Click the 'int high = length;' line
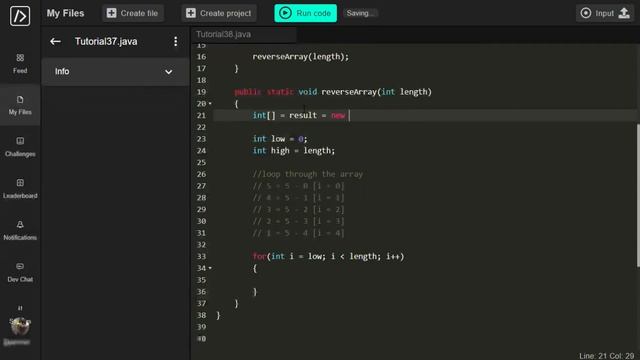Image resolution: width=640 pixels, height=360 pixels. (294, 151)
